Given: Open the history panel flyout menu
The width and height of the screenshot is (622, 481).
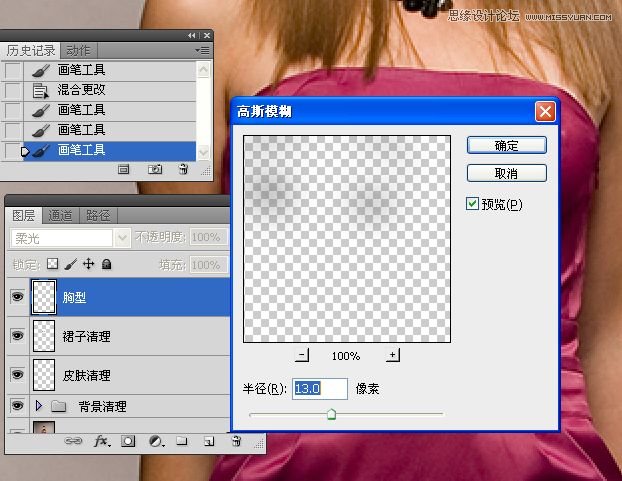Looking at the screenshot, I should coord(203,50).
